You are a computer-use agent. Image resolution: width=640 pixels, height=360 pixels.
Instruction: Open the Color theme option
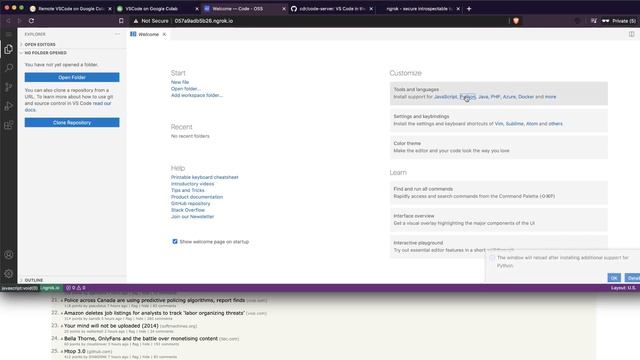pos(498,147)
